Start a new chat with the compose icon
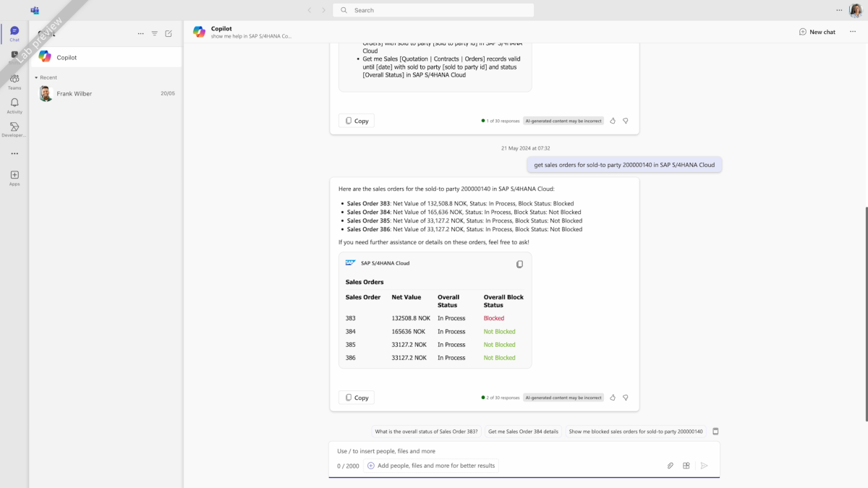868x488 pixels. 169,33
